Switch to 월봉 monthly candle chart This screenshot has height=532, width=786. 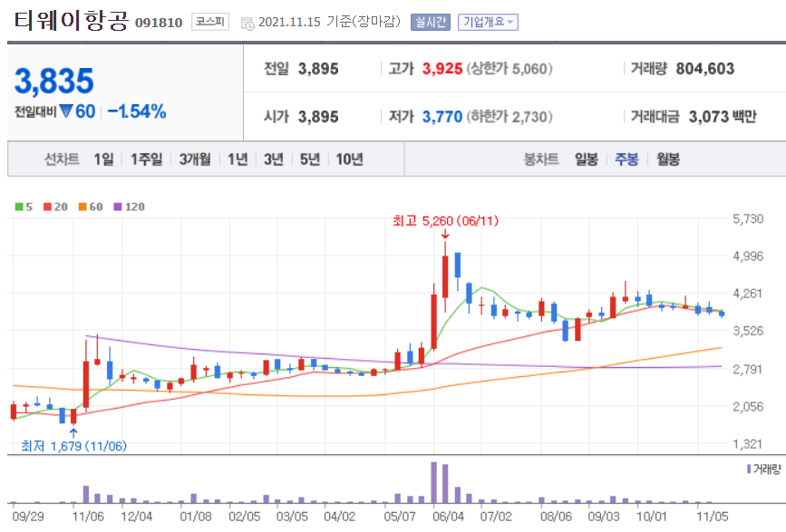click(x=668, y=160)
